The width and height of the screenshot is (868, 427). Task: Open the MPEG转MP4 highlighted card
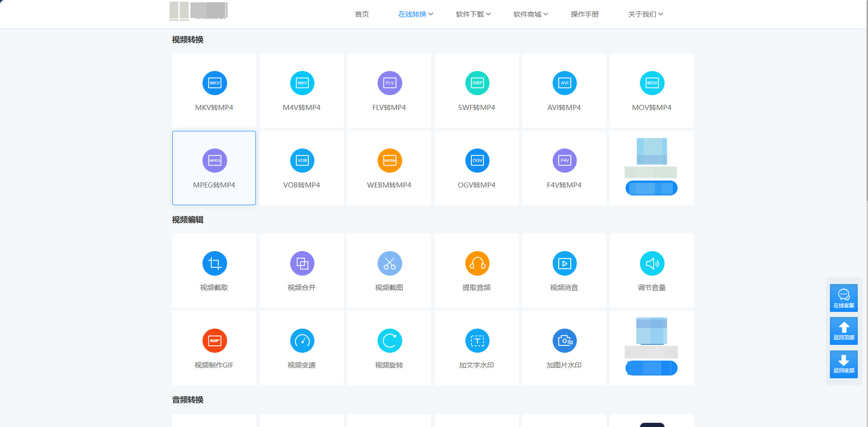click(214, 168)
